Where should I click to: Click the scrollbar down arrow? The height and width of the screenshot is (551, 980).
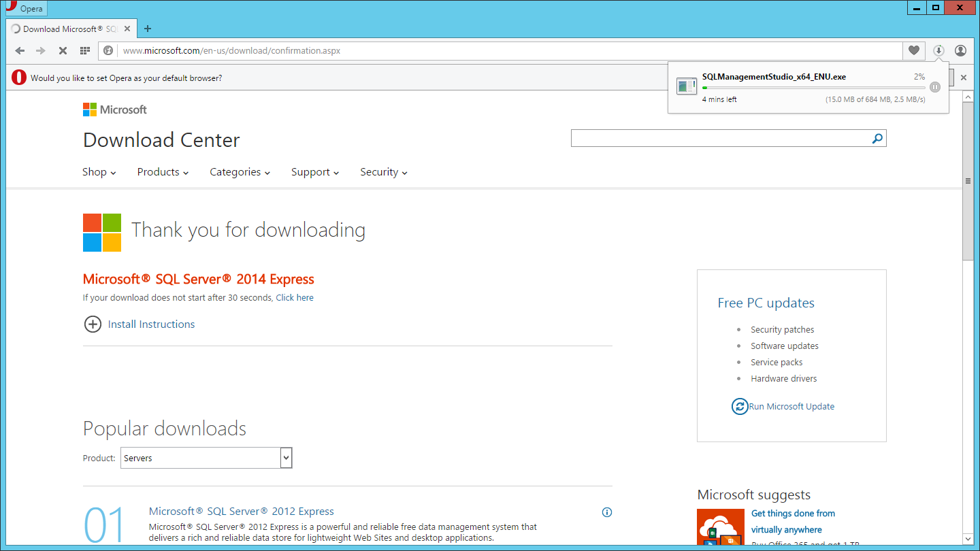click(x=968, y=539)
